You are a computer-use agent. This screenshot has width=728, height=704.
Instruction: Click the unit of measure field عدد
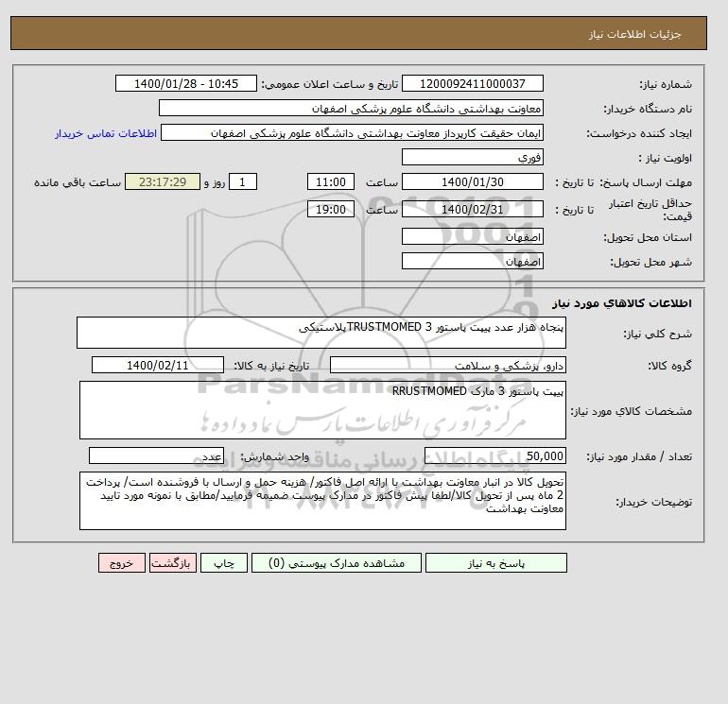156,455
